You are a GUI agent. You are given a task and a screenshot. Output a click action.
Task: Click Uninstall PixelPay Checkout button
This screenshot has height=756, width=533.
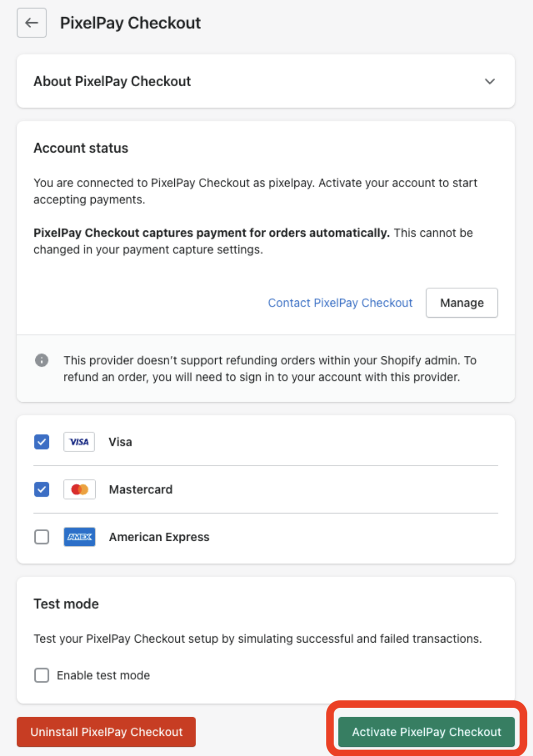(x=106, y=732)
